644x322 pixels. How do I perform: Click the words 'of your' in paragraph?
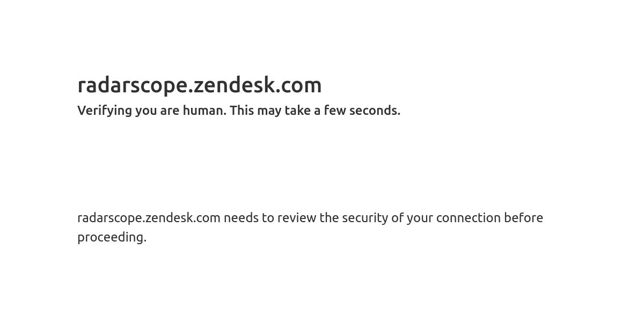coord(412,218)
